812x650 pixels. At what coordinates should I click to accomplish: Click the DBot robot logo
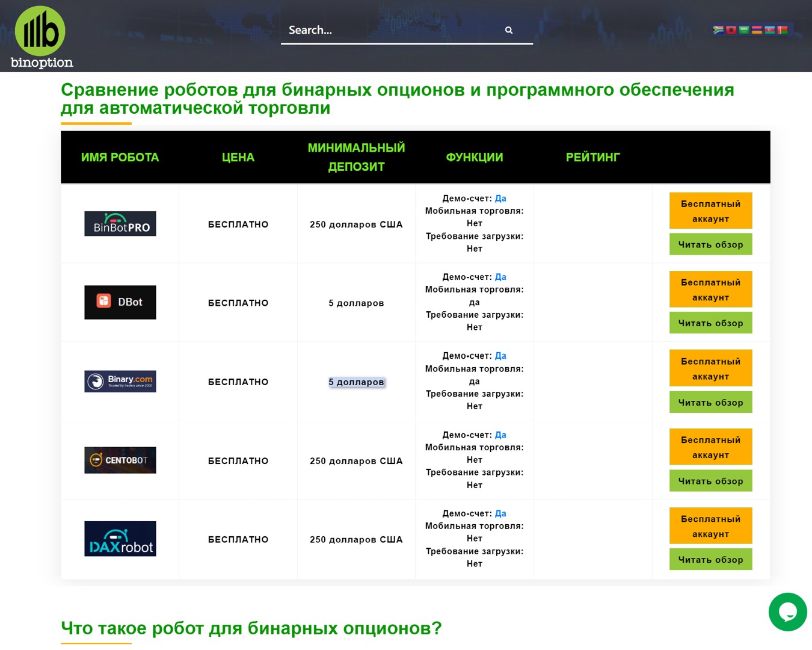tap(120, 302)
